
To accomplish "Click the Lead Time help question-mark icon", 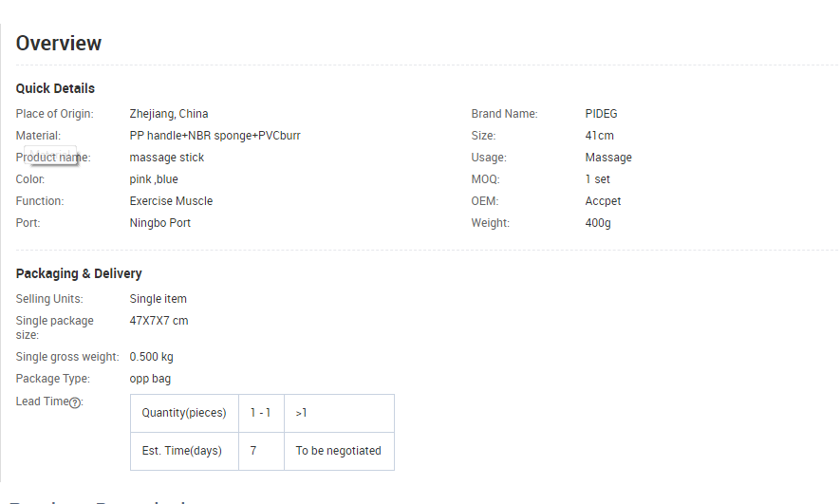I will pos(75,402).
